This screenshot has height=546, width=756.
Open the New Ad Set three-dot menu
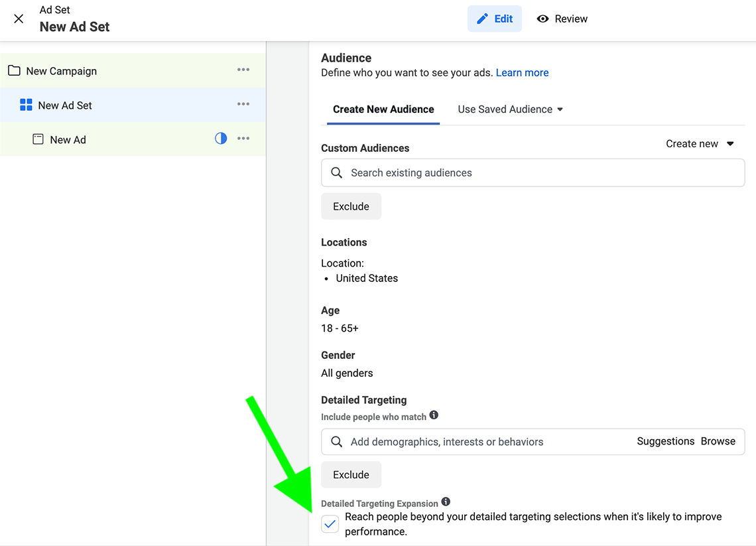(x=243, y=104)
